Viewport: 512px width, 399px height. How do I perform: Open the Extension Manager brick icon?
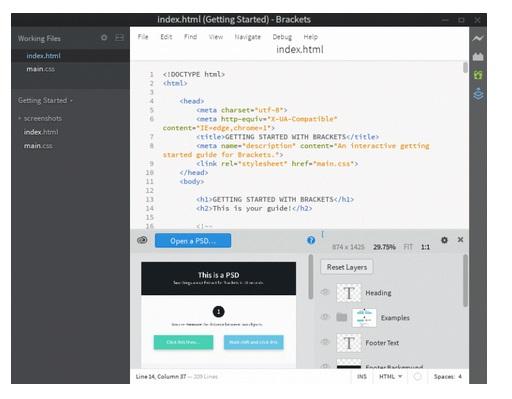click(478, 57)
